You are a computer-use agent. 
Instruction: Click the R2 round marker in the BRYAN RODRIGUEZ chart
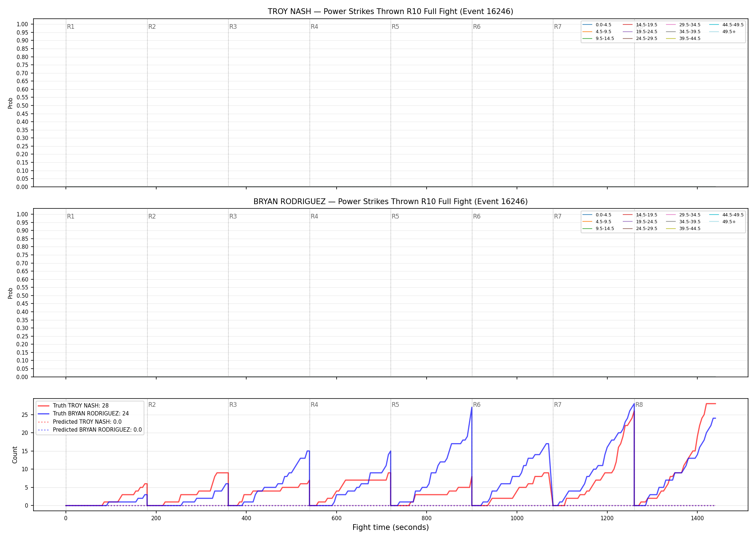pyautogui.click(x=152, y=216)
